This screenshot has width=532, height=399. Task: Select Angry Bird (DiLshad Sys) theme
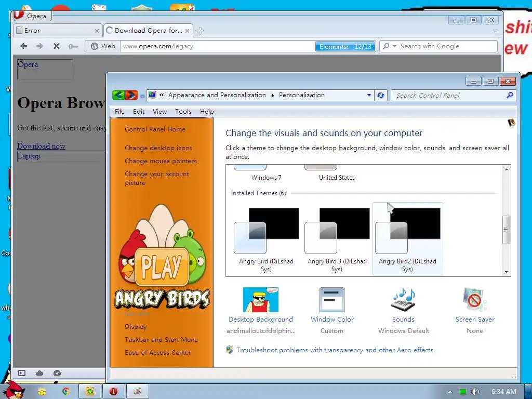(266, 239)
